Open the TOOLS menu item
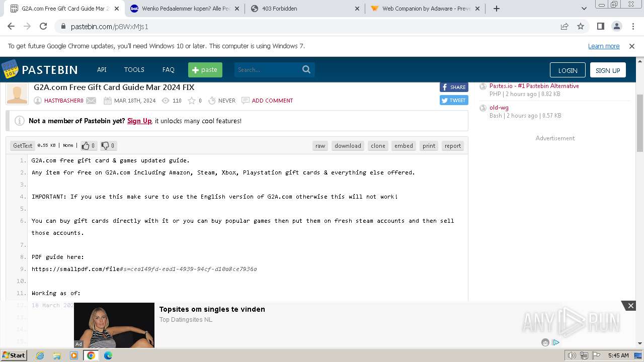Viewport: 644px width, 362px height. tap(134, 69)
